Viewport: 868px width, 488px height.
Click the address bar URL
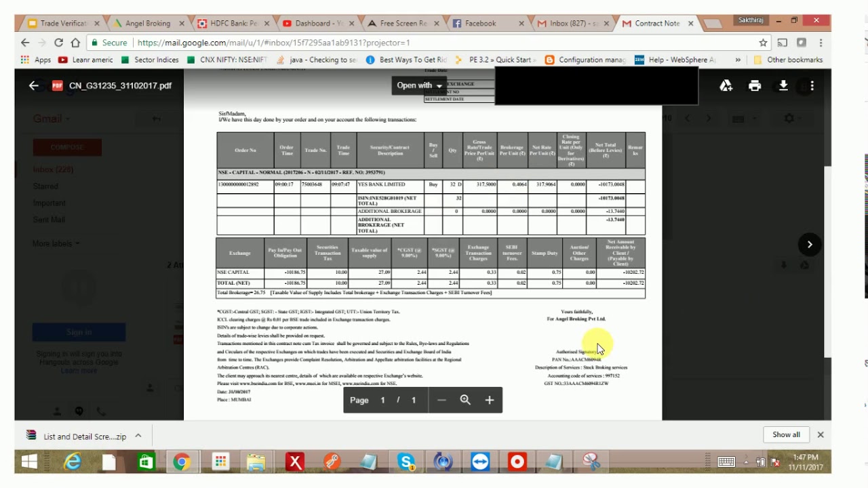(273, 42)
